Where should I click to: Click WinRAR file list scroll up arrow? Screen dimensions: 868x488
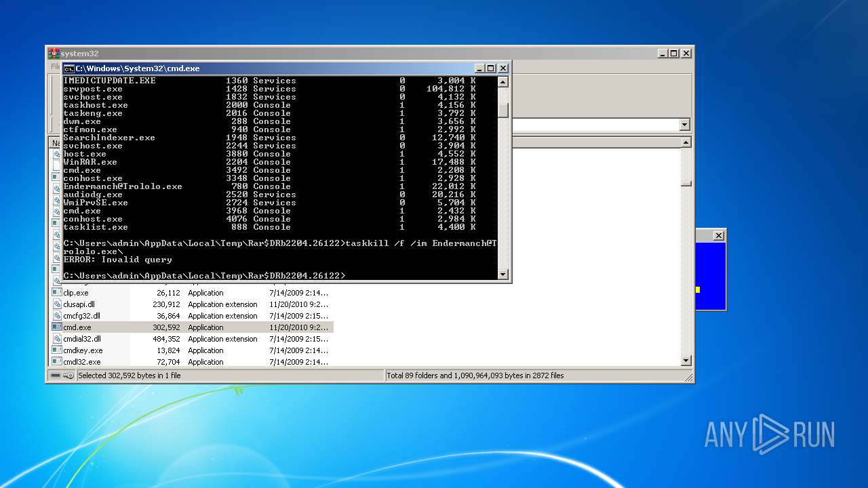(686, 142)
